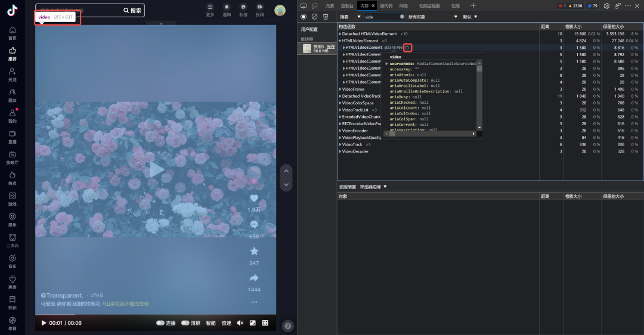
Task: Open the 知识 knowledge category
Action: (13, 303)
